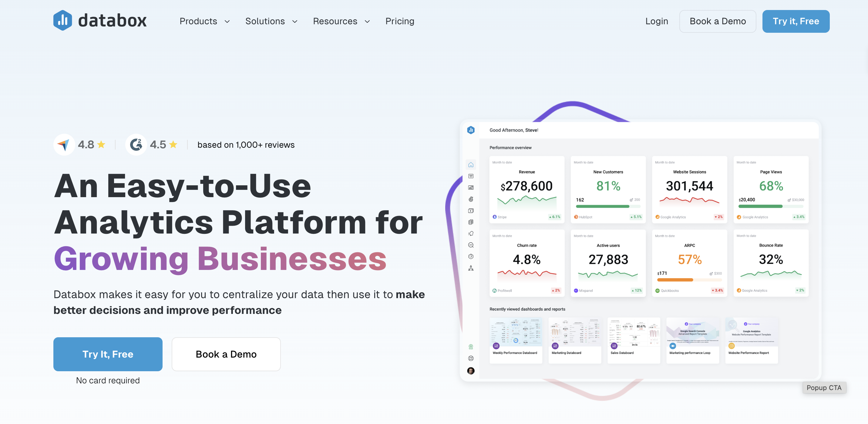This screenshot has height=424, width=868.
Task: Click the "Good Afternoon, Steve!" greeting
Action: pyautogui.click(x=513, y=130)
